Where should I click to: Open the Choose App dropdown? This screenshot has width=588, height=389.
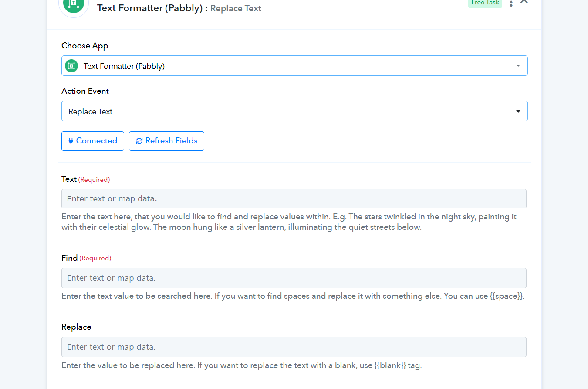294,66
